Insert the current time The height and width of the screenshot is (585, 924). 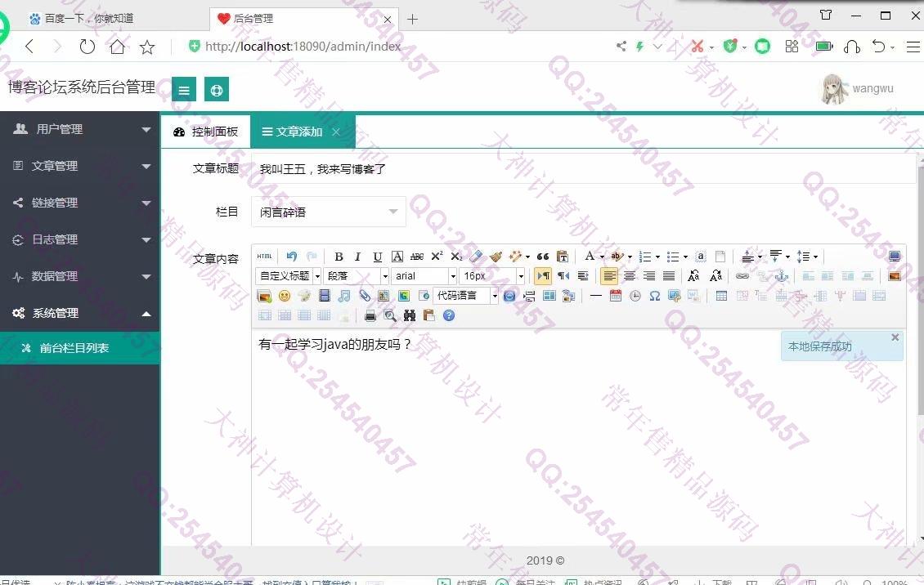[x=635, y=296]
